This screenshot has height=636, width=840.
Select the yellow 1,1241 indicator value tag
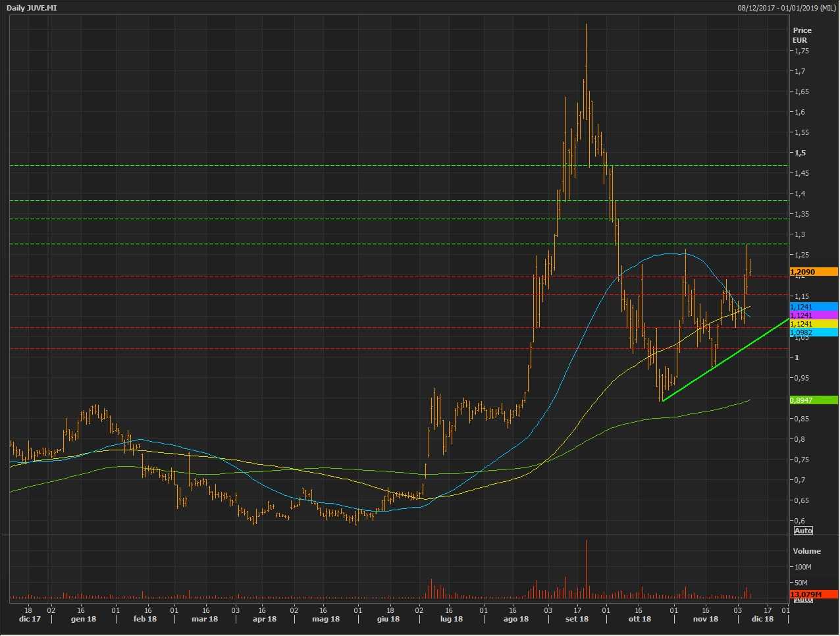pos(814,324)
